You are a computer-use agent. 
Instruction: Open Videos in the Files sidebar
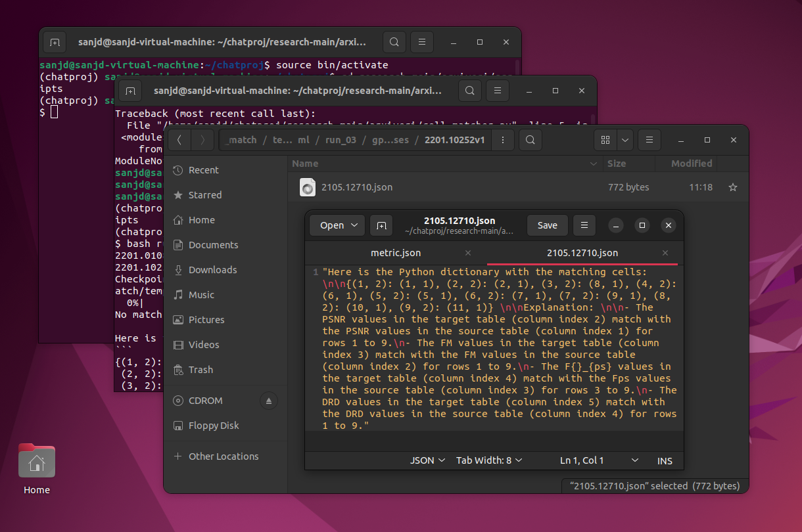point(225,345)
